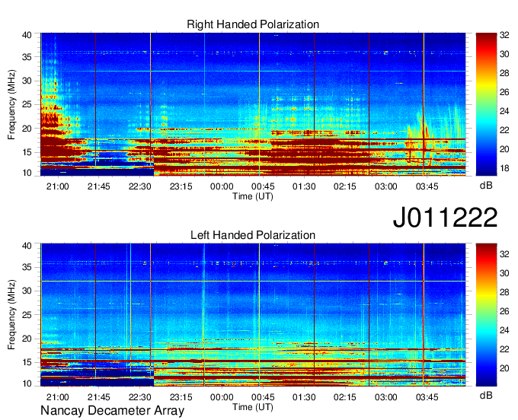The height and width of the screenshot is (420, 518).
Task: Click '03:00' on the lower time axis
Action: point(386,397)
